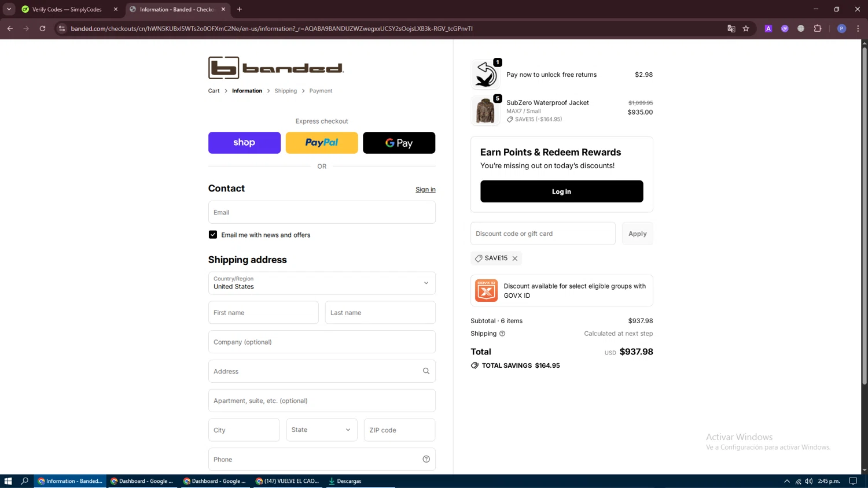
Task: Click the ZIP code field
Action: click(x=399, y=430)
